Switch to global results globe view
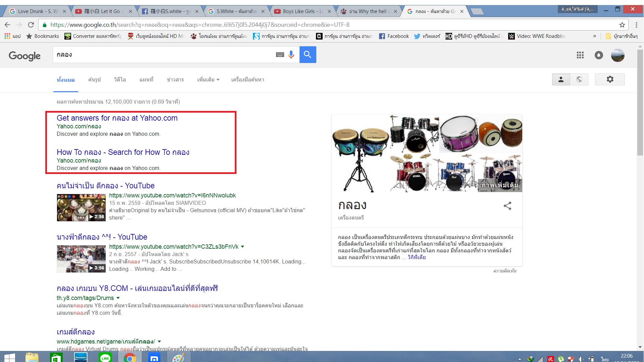 pos(579,79)
